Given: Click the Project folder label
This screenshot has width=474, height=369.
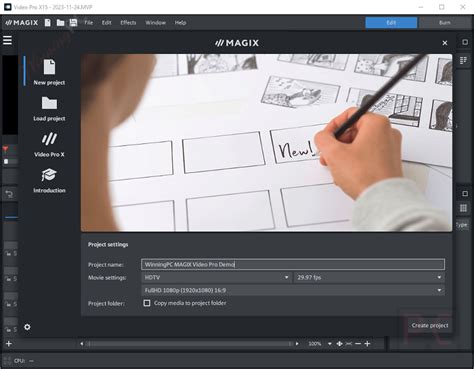Looking at the screenshot, I should 106,303.
